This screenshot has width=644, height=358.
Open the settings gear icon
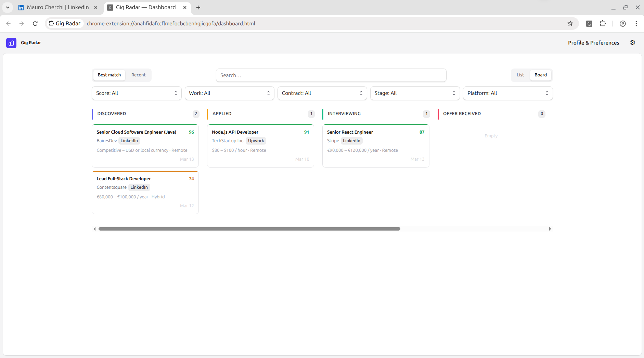(632, 42)
